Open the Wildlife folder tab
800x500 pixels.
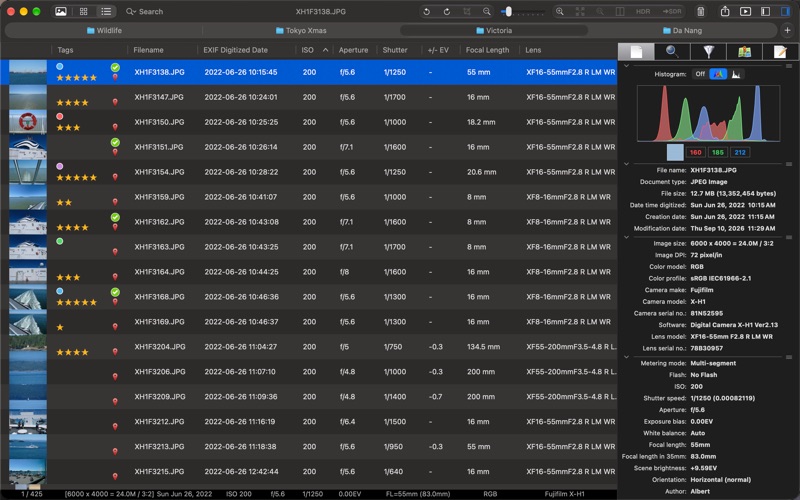click(104, 30)
